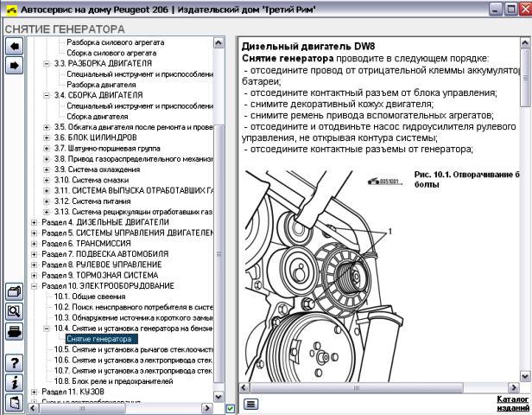Collapse Раздел 10 ЭЛЕКТРООБОРУДОВАНИЕ
The width and height of the screenshot is (532, 415).
(34, 286)
